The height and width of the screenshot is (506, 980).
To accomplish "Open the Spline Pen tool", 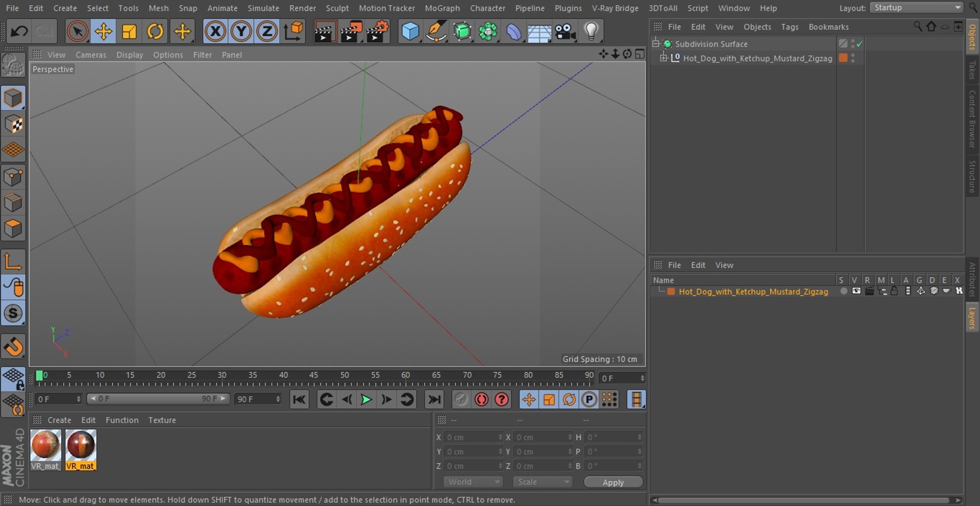I will [436, 32].
